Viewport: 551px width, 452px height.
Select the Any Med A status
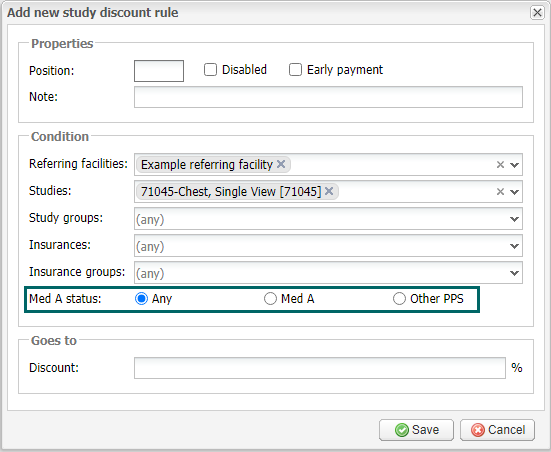coord(141,299)
